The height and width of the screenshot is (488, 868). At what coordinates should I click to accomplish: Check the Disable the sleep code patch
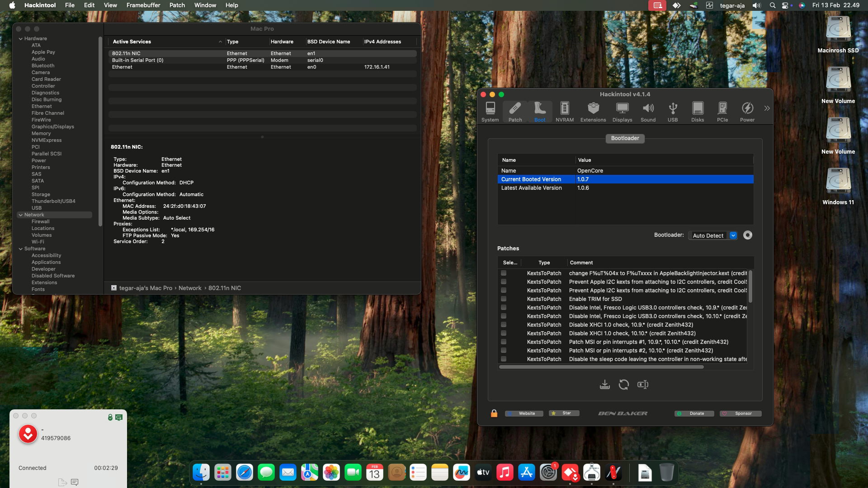pos(504,359)
